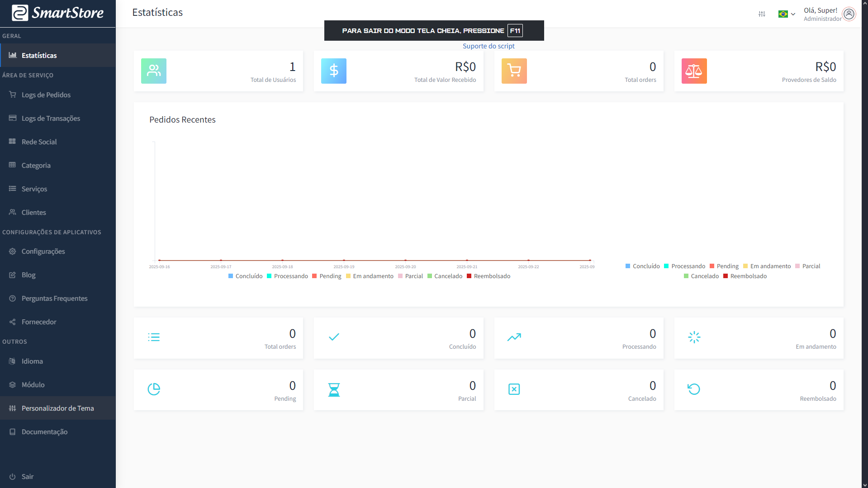The height and width of the screenshot is (488, 868).
Task: Click the user avatar profile icon
Action: point(849,14)
